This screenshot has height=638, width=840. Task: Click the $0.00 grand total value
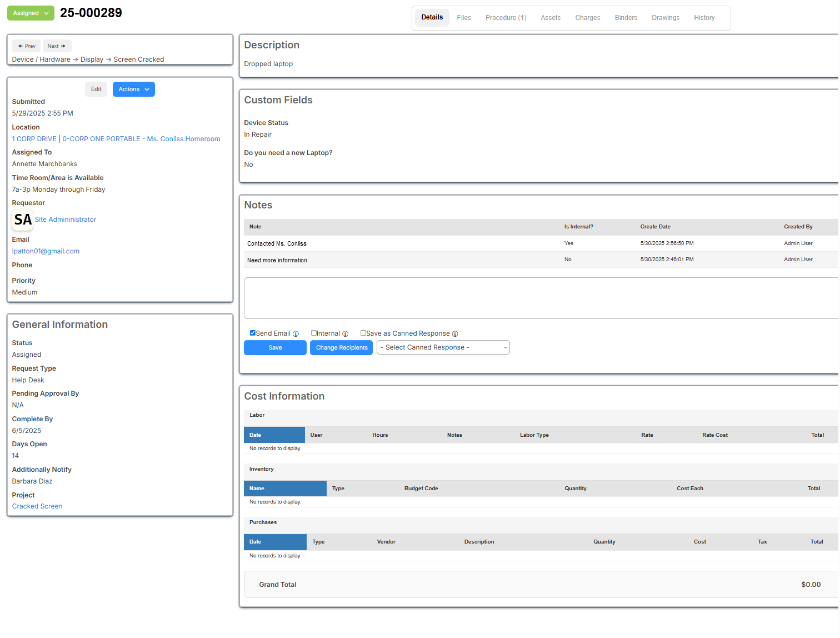click(811, 585)
